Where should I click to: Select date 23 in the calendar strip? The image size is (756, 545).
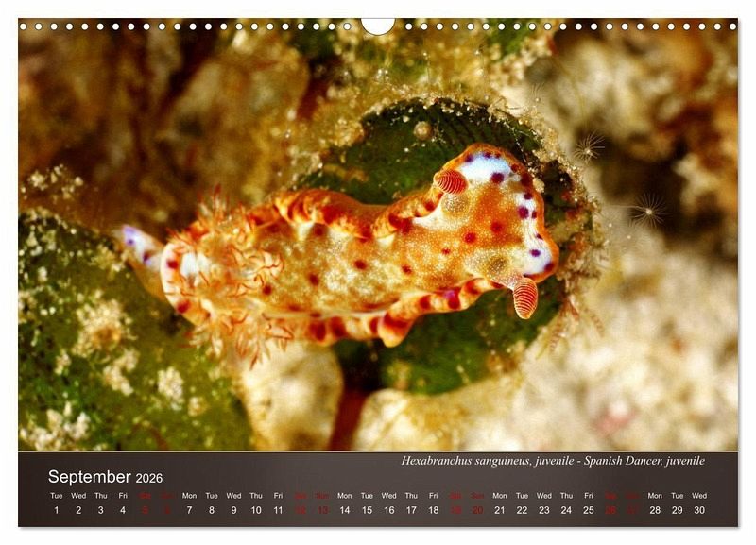click(544, 510)
